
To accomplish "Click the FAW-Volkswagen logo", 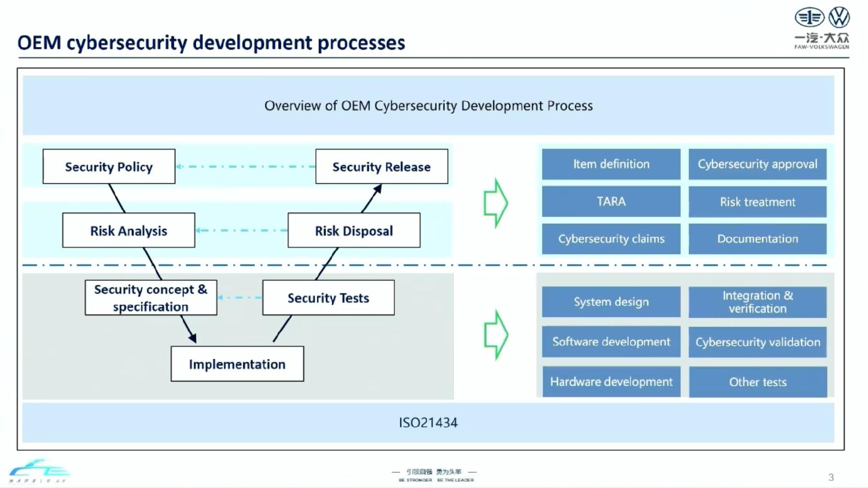I will (822, 28).
